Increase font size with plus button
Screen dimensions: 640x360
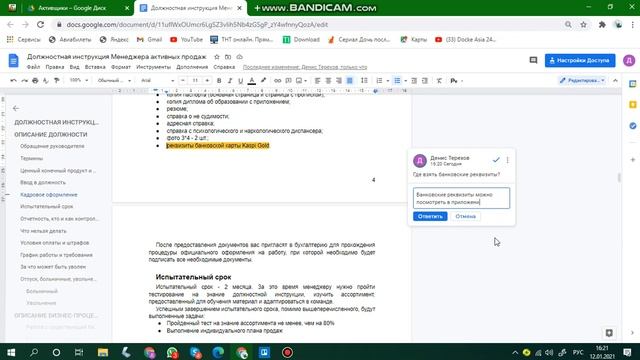point(207,81)
